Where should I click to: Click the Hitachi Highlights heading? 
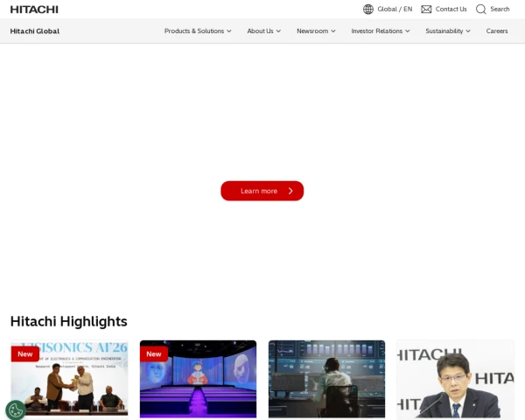click(x=68, y=321)
